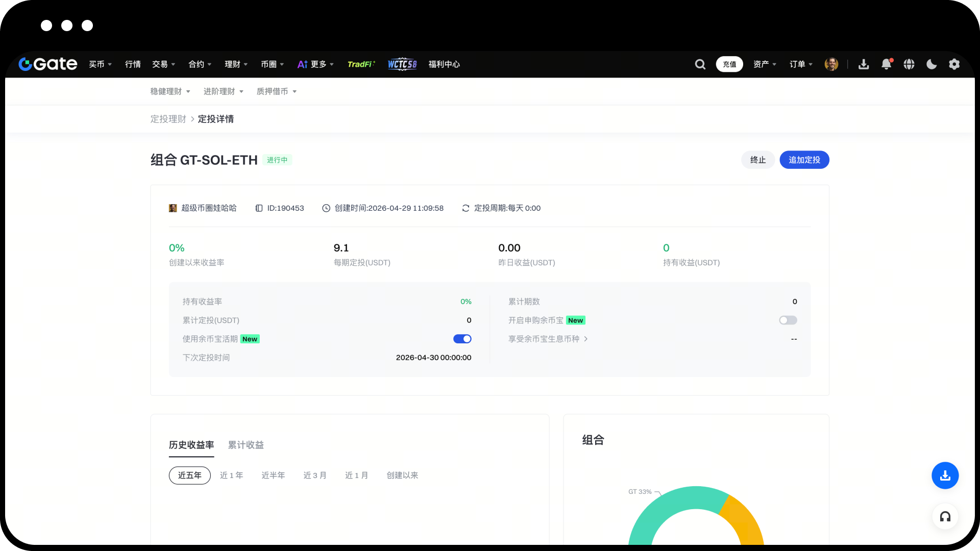Switch to the 累计收益 tab
This screenshot has width=980, height=551.
coord(246,445)
